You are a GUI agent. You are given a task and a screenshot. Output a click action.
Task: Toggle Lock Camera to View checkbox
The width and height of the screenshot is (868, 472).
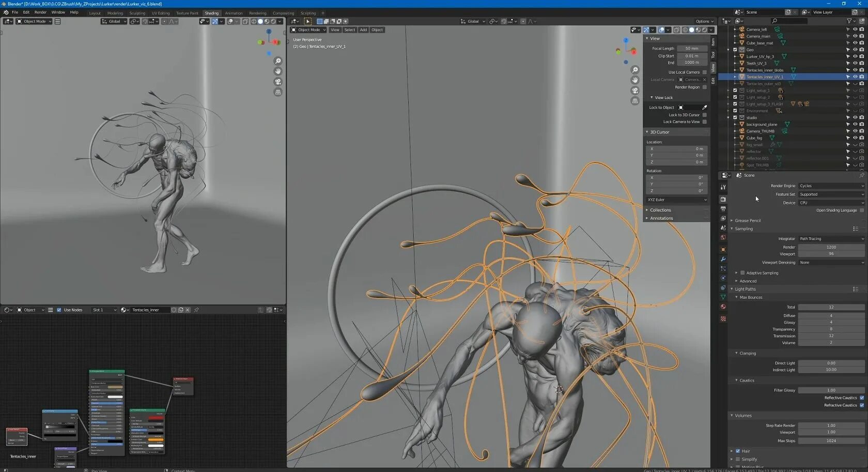pos(705,122)
